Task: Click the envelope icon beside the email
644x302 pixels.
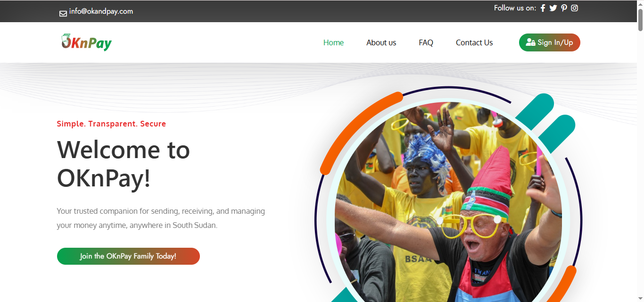Action: click(x=63, y=14)
